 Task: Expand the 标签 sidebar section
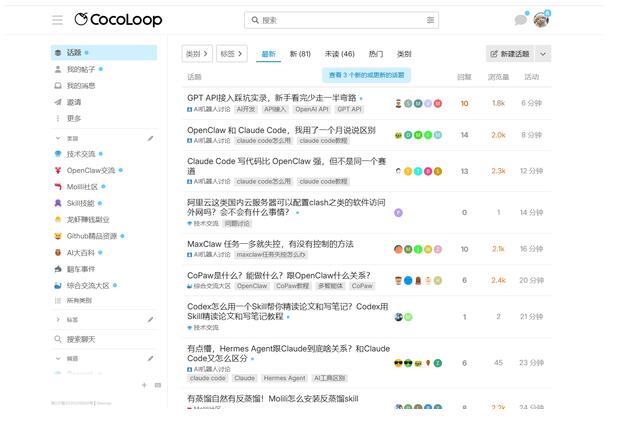pyautogui.click(x=58, y=320)
